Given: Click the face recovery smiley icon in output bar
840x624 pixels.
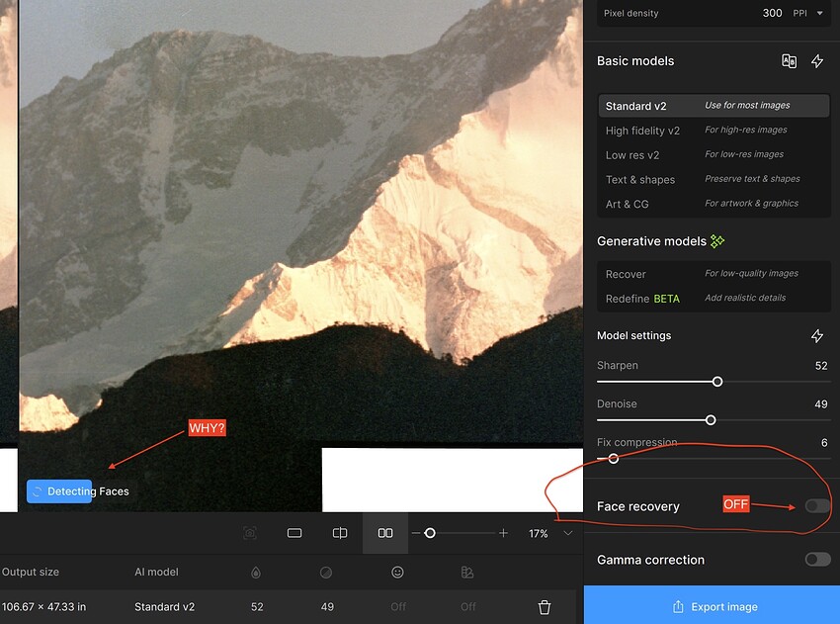Looking at the screenshot, I should pos(397,572).
